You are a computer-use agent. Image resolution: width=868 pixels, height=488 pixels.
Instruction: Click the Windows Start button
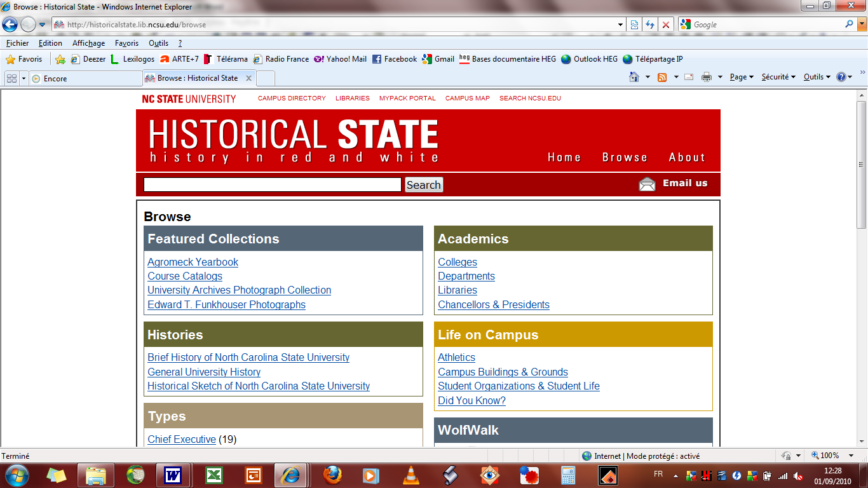tap(17, 475)
